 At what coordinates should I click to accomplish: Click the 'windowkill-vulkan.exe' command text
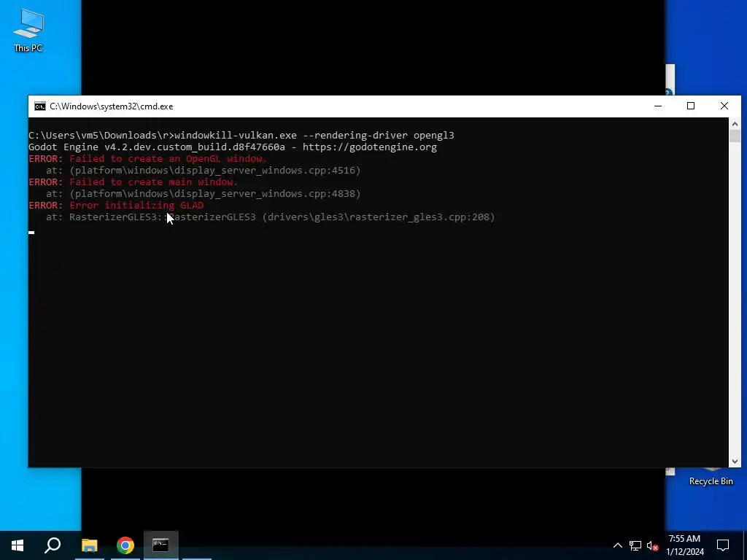[x=236, y=135]
